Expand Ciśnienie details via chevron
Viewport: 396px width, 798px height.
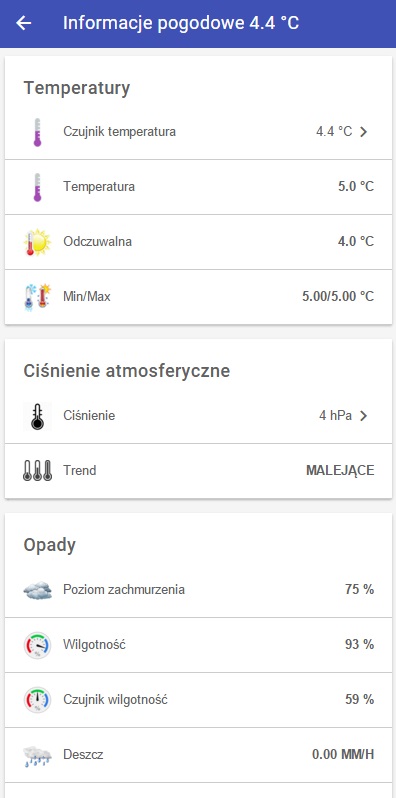363,416
